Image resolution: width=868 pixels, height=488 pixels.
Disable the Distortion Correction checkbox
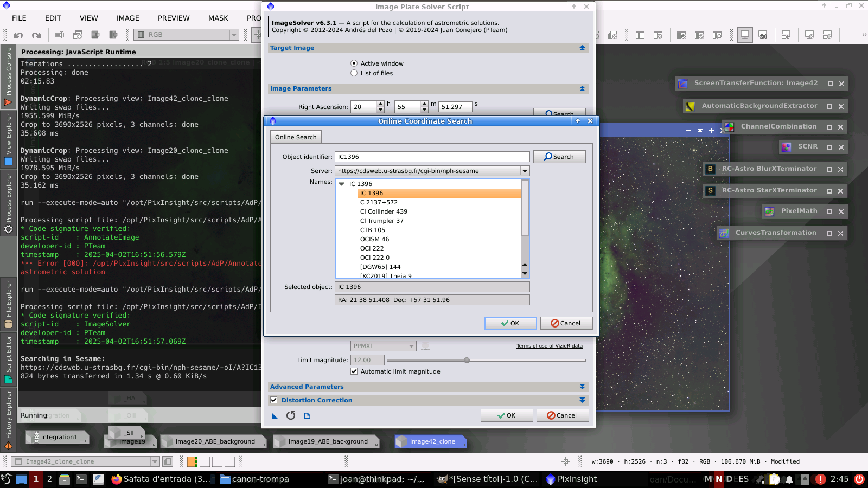click(274, 400)
